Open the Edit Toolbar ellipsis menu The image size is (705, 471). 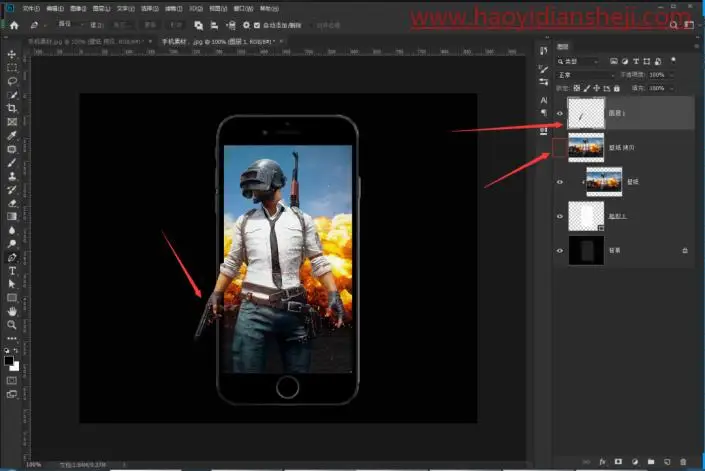tap(12, 338)
